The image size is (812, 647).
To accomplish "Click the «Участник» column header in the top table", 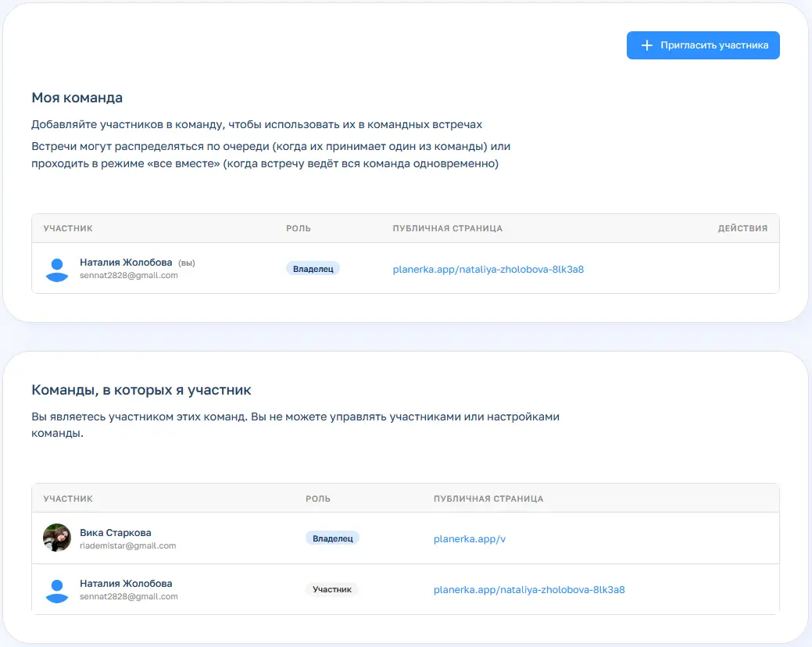I will 68,228.
